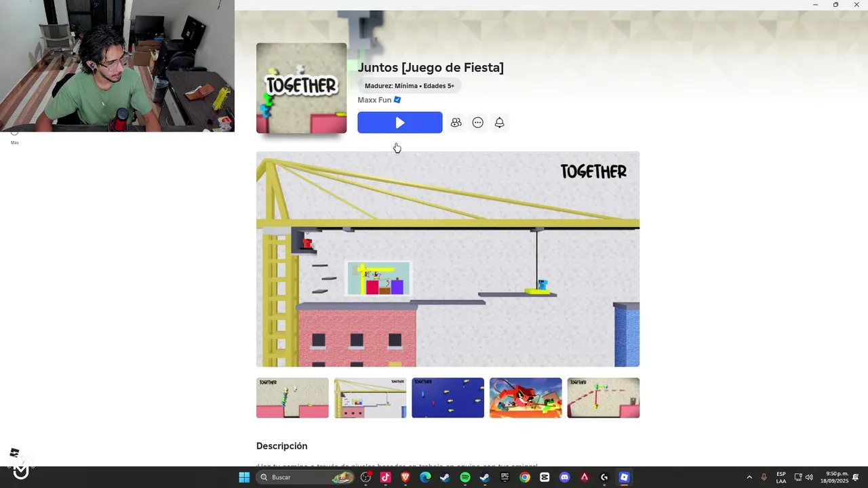Screen dimensions: 868x488
Task: Start the game with the blue play button
Action: pyautogui.click(x=399, y=123)
